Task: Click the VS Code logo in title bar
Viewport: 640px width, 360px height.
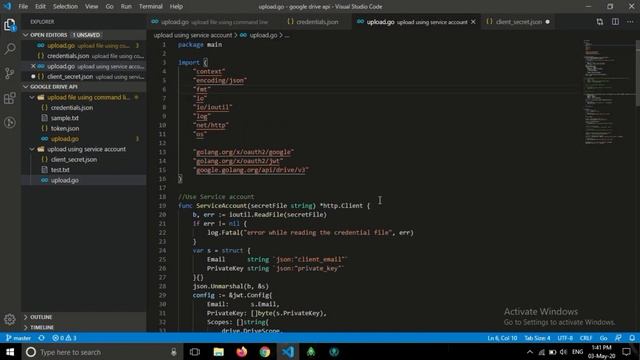Action: (7, 6)
